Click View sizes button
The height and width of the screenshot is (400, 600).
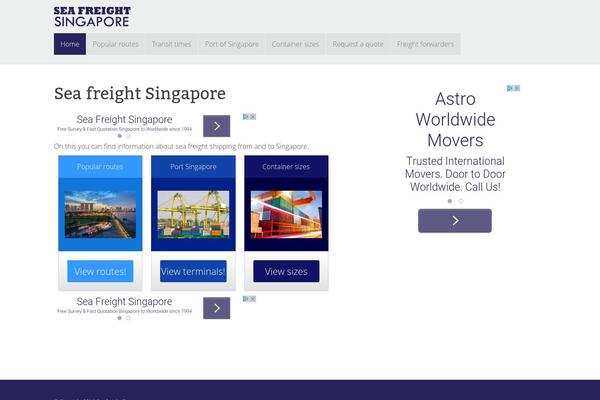pyautogui.click(x=286, y=271)
